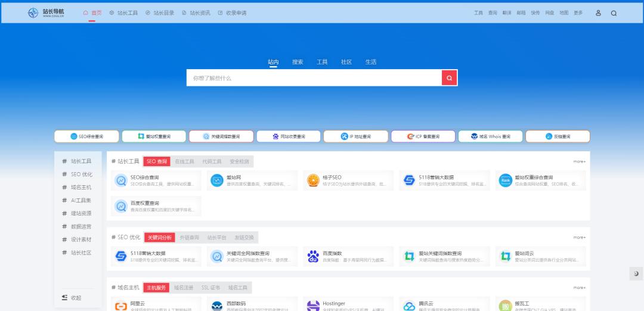This screenshot has width=644, height=311.
Task: Open 关键词全网指数查询 icon
Action: click(x=217, y=256)
